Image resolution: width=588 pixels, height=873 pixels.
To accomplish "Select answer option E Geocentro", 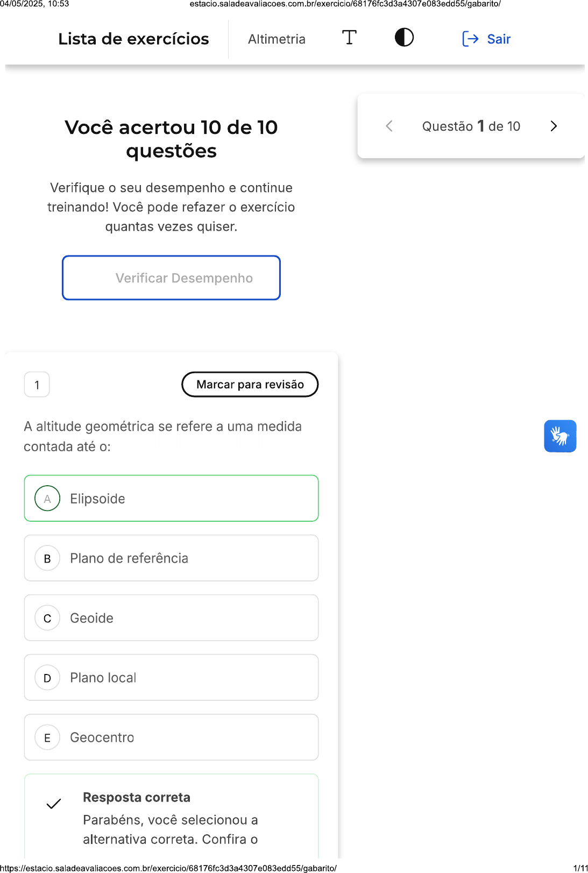I will (171, 737).
